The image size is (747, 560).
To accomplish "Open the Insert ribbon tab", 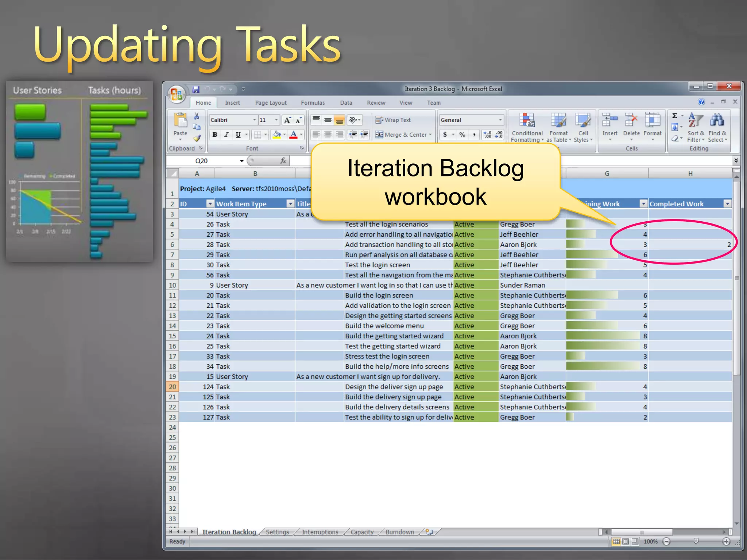I will tap(232, 103).
